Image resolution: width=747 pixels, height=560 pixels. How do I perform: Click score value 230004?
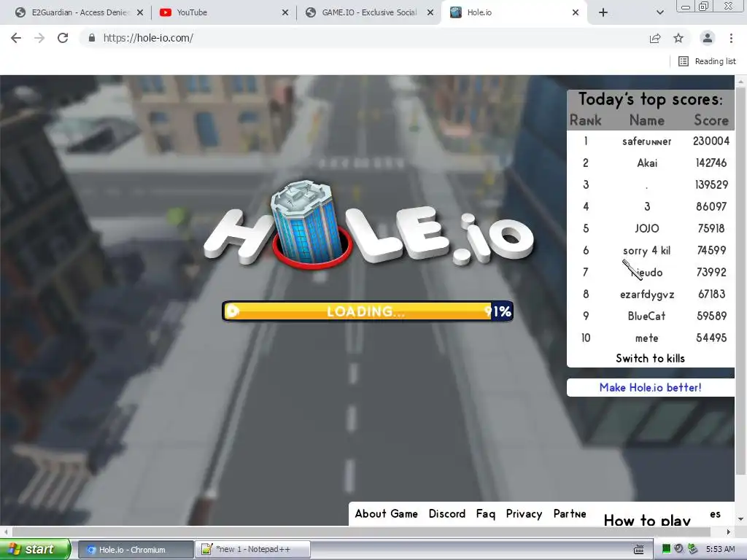point(711,141)
